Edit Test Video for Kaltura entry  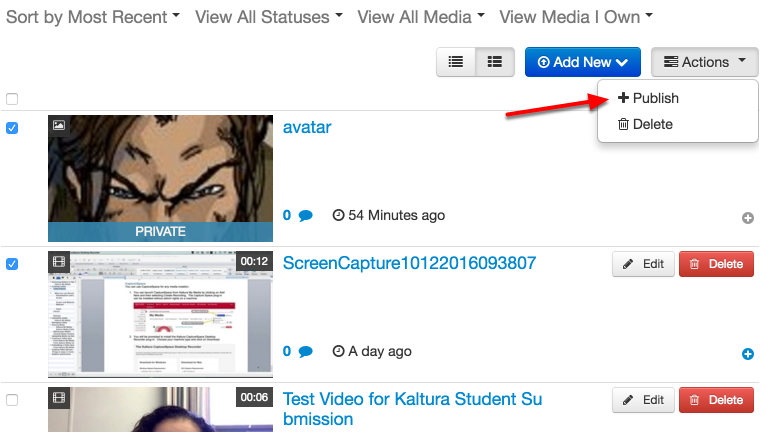coord(643,400)
